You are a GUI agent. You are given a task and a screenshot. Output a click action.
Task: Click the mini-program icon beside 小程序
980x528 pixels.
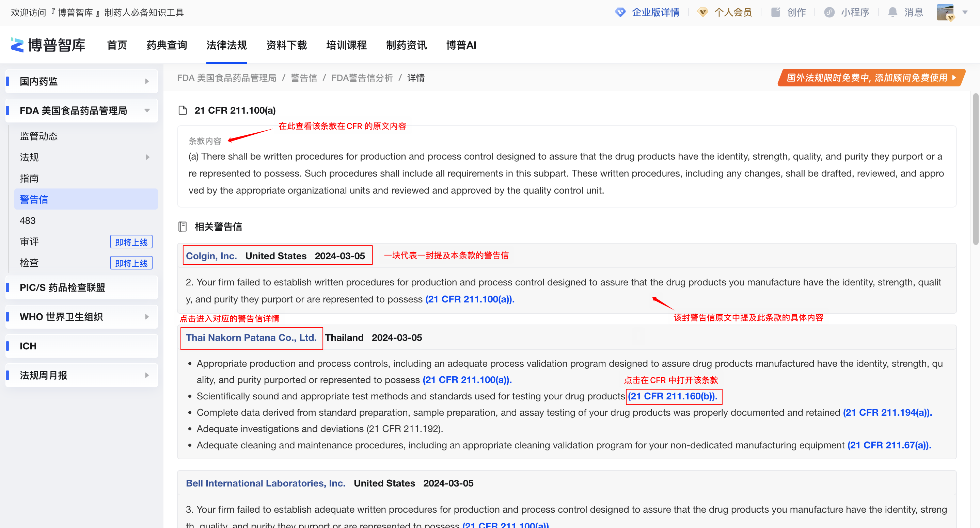click(x=829, y=13)
